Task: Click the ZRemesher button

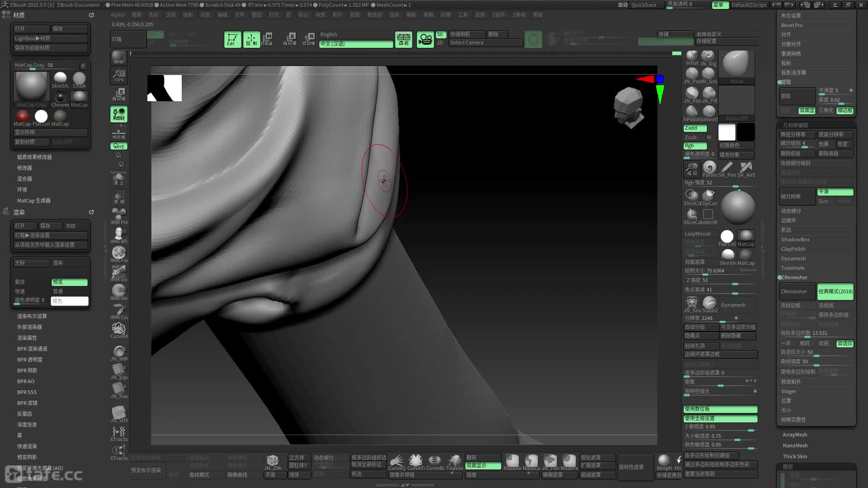Action: pyautogui.click(x=797, y=292)
